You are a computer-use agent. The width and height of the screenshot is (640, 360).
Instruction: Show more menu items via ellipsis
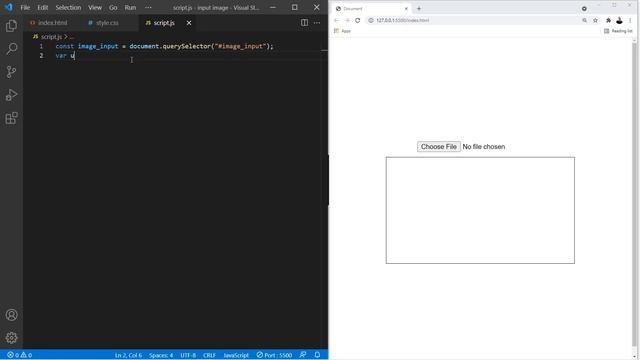tap(148, 7)
